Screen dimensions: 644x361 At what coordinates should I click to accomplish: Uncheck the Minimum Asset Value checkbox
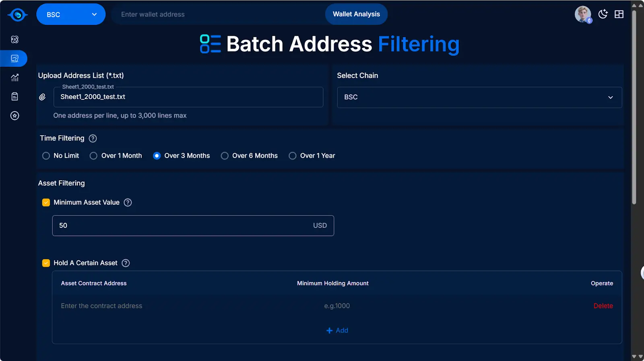(46, 202)
